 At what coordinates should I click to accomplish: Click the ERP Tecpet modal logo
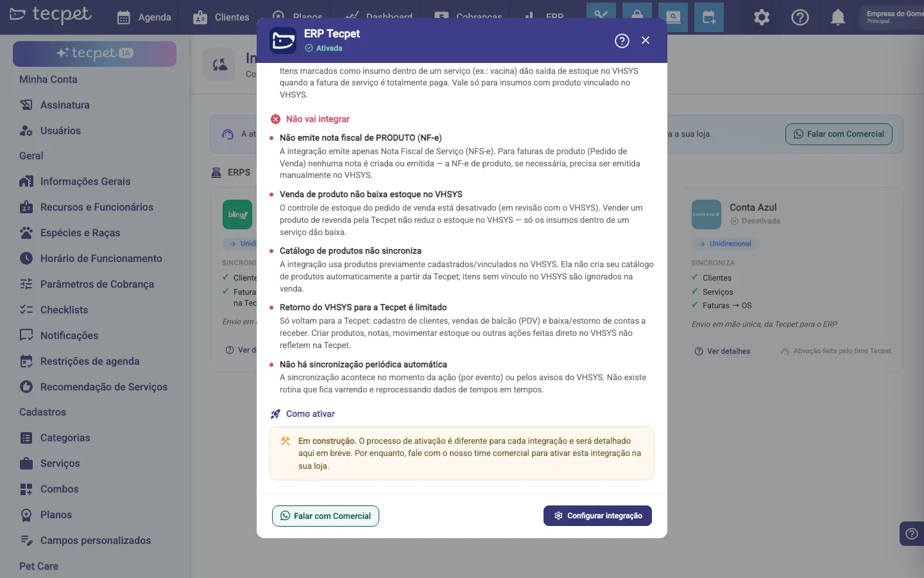[283, 40]
